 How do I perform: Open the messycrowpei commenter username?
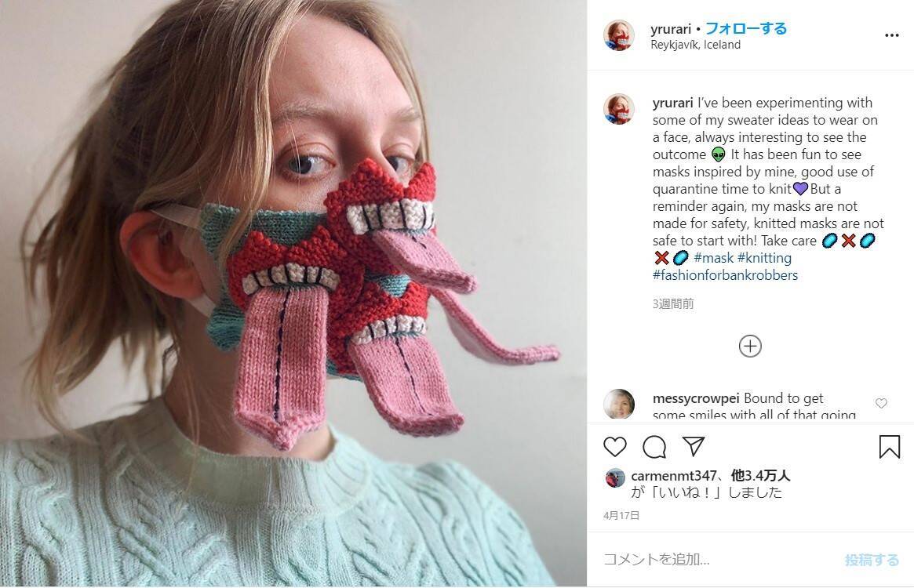click(696, 398)
